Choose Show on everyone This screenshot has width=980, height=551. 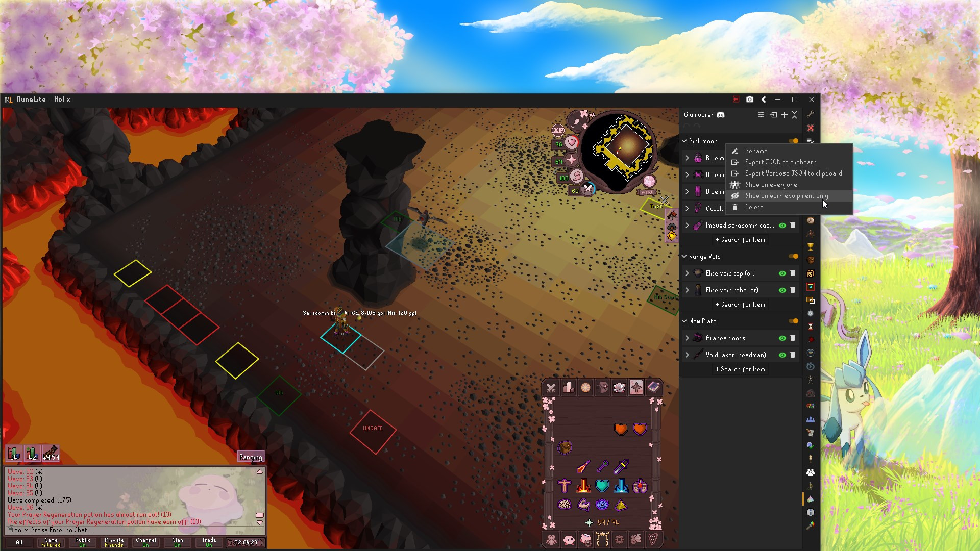coord(789,185)
